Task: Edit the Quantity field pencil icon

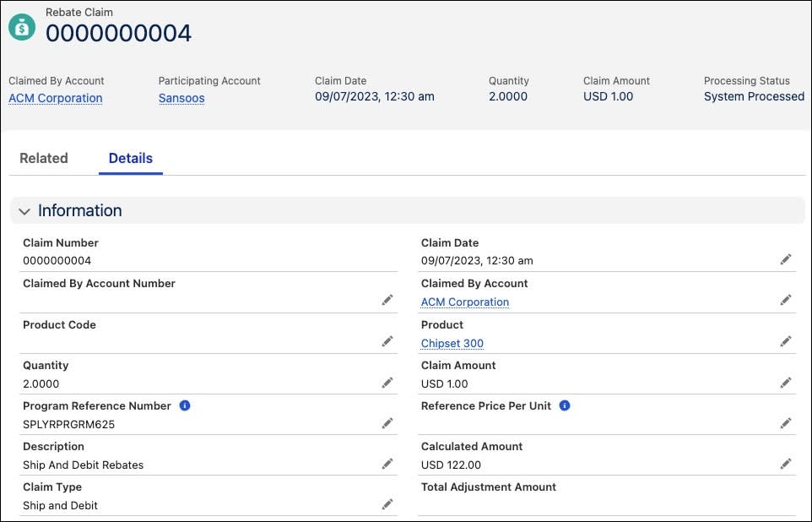Action: click(387, 383)
